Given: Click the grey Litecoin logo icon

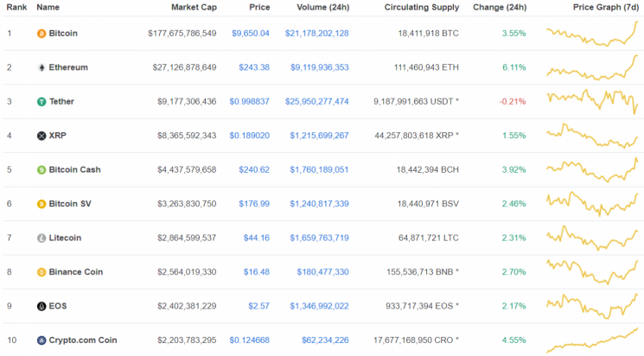Looking at the screenshot, I should [x=41, y=238].
